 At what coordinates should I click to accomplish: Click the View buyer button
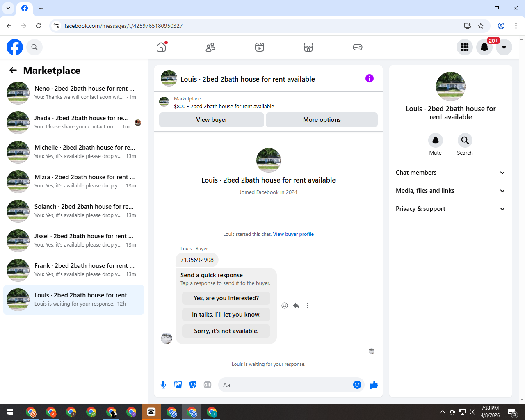(x=212, y=120)
